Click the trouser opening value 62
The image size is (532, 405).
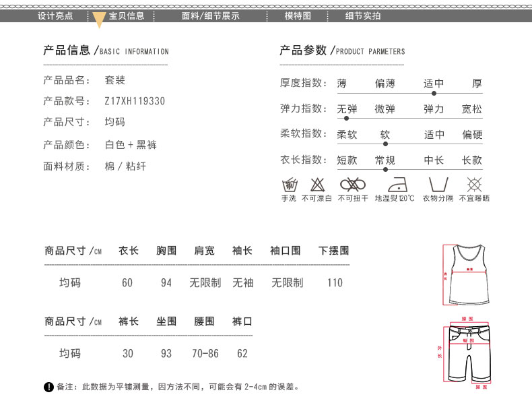tap(242, 353)
